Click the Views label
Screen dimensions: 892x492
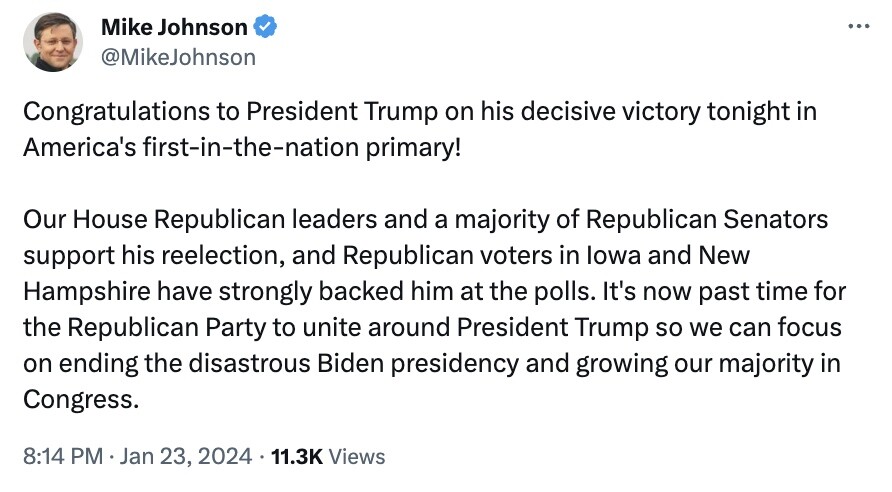pyautogui.click(x=357, y=456)
